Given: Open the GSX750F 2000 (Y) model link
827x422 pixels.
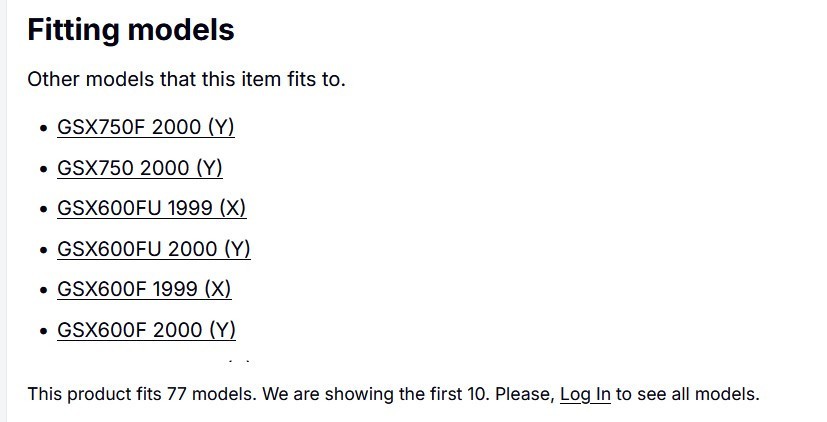Looking at the screenshot, I should coord(146,127).
